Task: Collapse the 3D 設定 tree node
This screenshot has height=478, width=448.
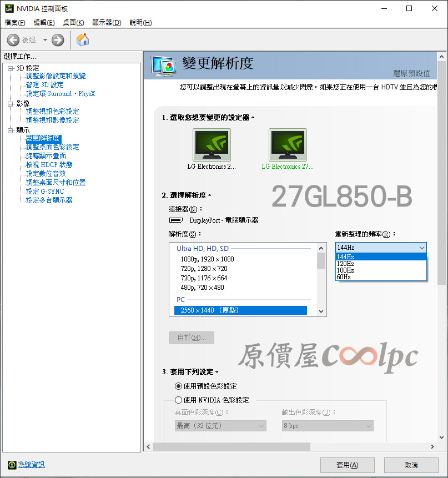Action: [11, 68]
